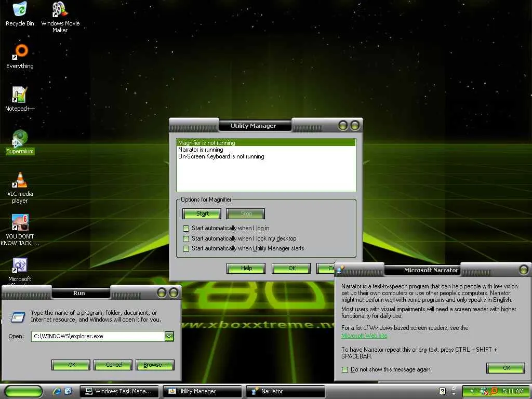Click the second quick launch icon beside Internet Explorer
This screenshot has height=399, width=532.
tap(68, 391)
